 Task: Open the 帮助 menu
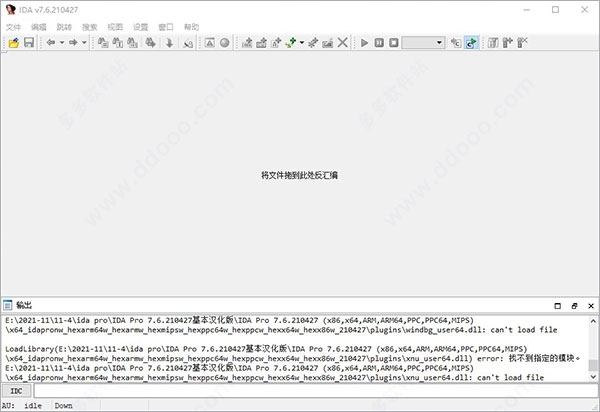(x=191, y=27)
